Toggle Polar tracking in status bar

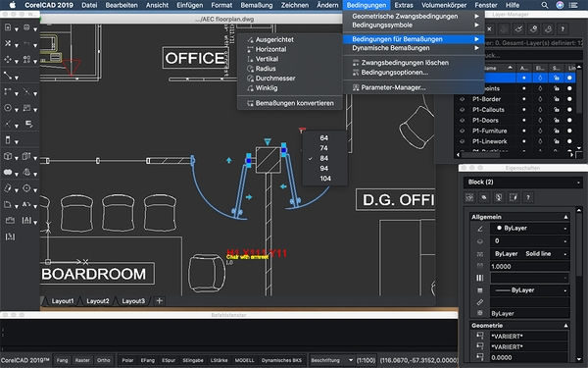(127, 360)
